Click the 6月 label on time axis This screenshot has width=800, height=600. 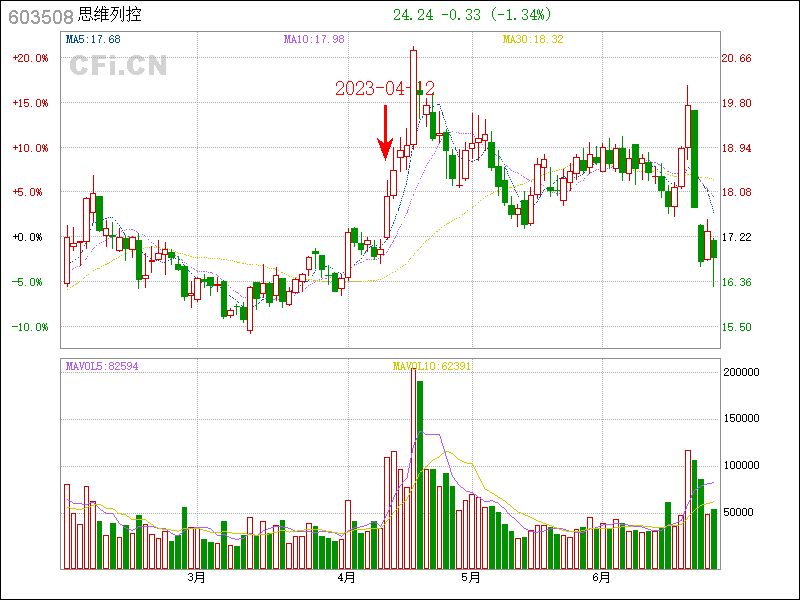pos(601,578)
